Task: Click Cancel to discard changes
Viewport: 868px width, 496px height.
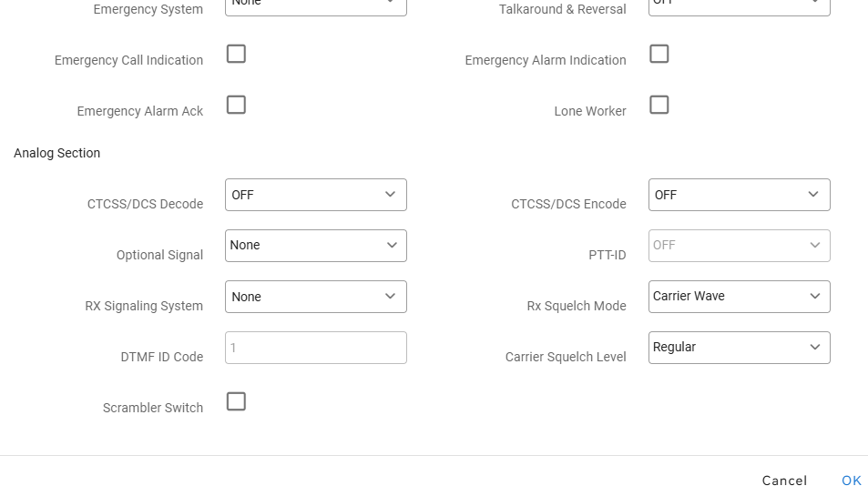Action: [784, 481]
